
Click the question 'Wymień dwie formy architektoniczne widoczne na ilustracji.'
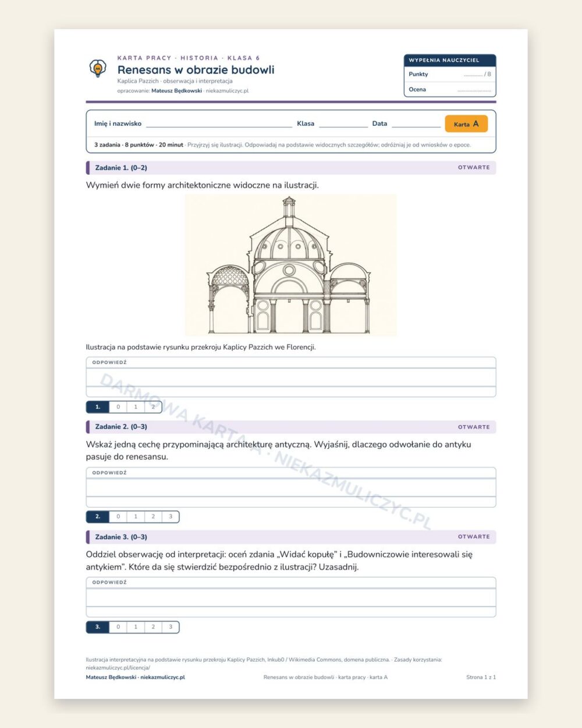pyautogui.click(x=203, y=185)
